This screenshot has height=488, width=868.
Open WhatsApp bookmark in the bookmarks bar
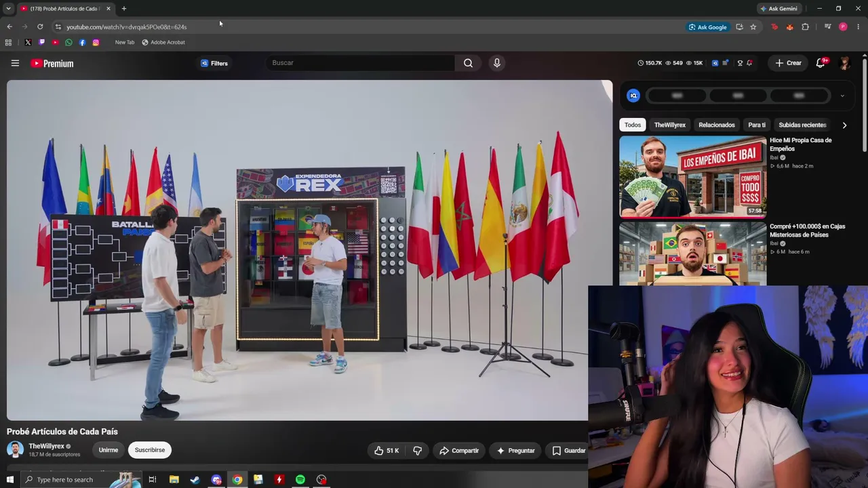click(68, 42)
